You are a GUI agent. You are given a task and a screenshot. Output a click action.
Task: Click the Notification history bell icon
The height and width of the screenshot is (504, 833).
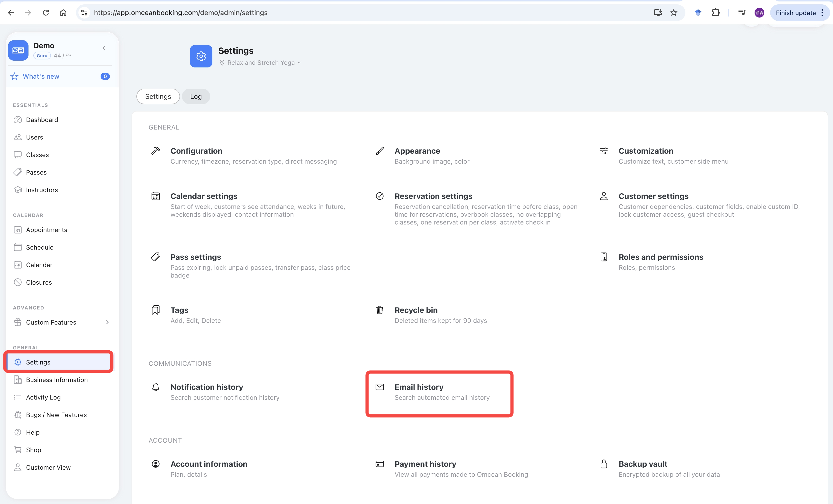[155, 387]
